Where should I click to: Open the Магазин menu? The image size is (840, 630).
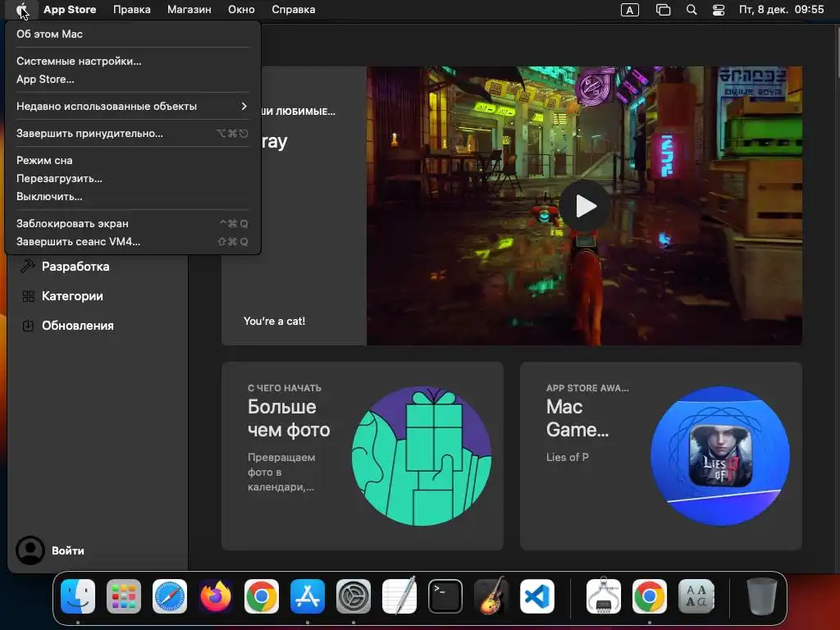[189, 10]
